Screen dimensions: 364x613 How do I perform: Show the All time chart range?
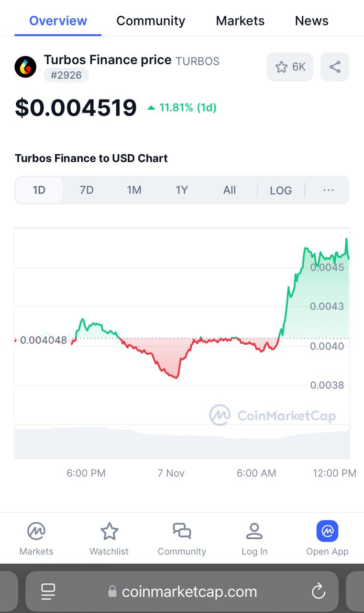pos(230,190)
